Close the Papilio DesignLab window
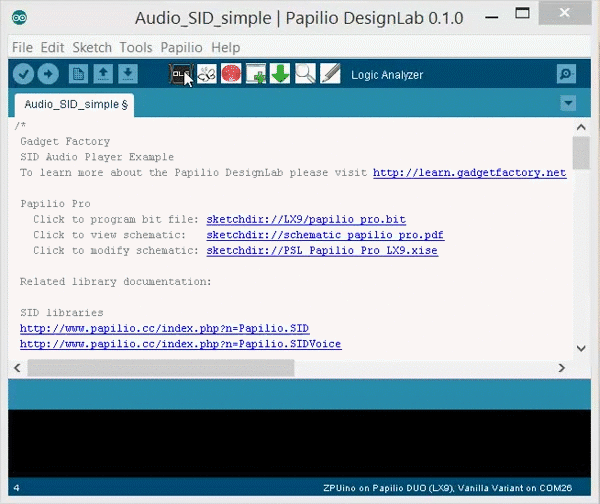 point(564,13)
